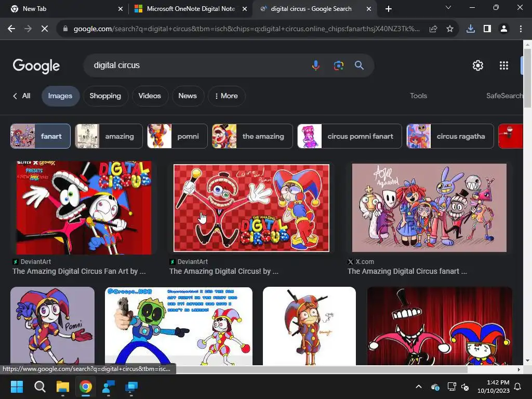Open Chrome downloads icon
Screen dimensions: 532x399
pyautogui.click(x=471, y=29)
